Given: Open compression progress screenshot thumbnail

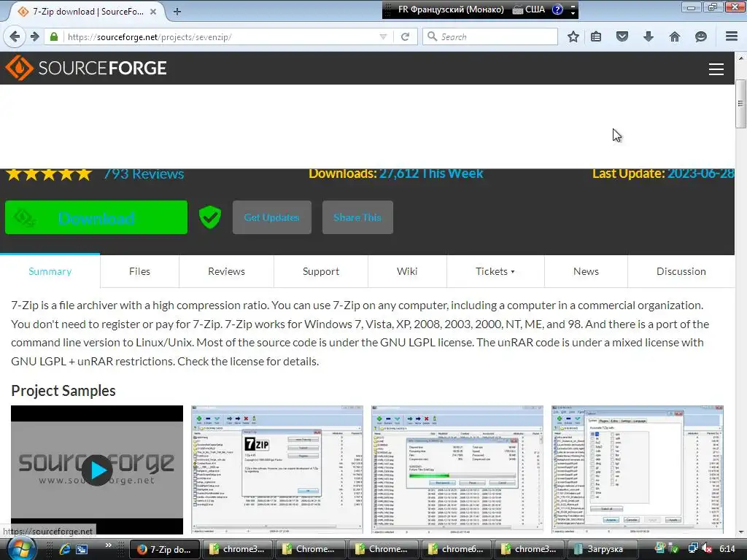Looking at the screenshot, I should pyautogui.click(x=457, y=470).
